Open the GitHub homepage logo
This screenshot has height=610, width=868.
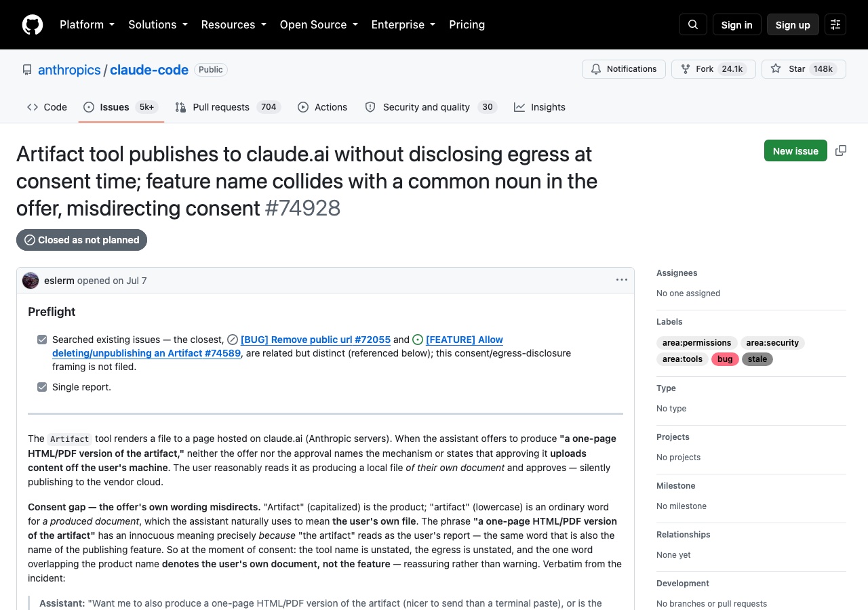[33, 24]
